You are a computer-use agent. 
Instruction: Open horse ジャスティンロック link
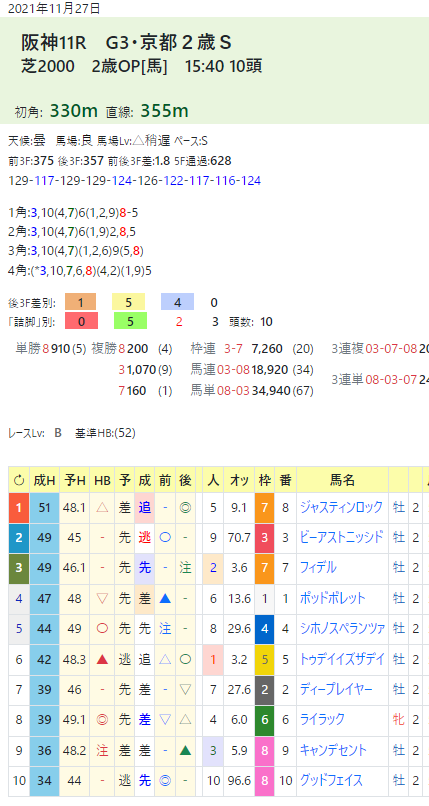point(341,507)
